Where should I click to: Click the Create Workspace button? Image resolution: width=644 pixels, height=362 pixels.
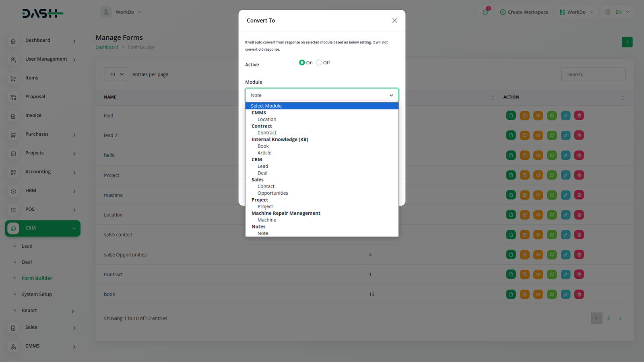(x=524, y=12)
